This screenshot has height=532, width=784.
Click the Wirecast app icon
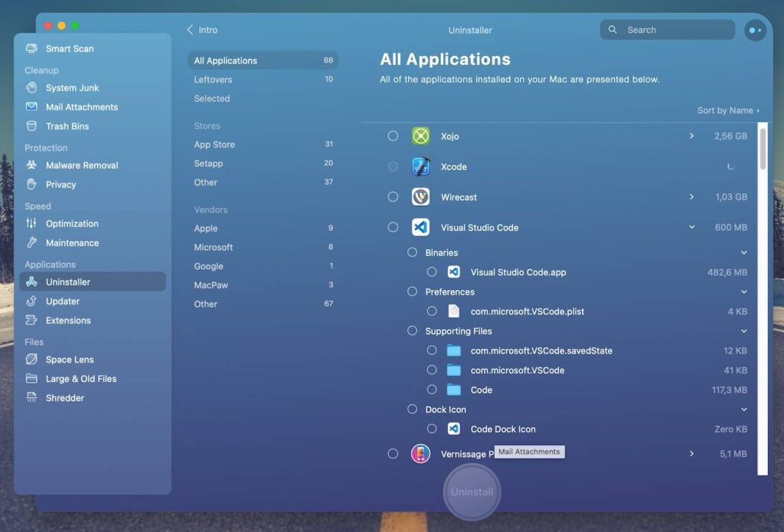pos(420,197)
